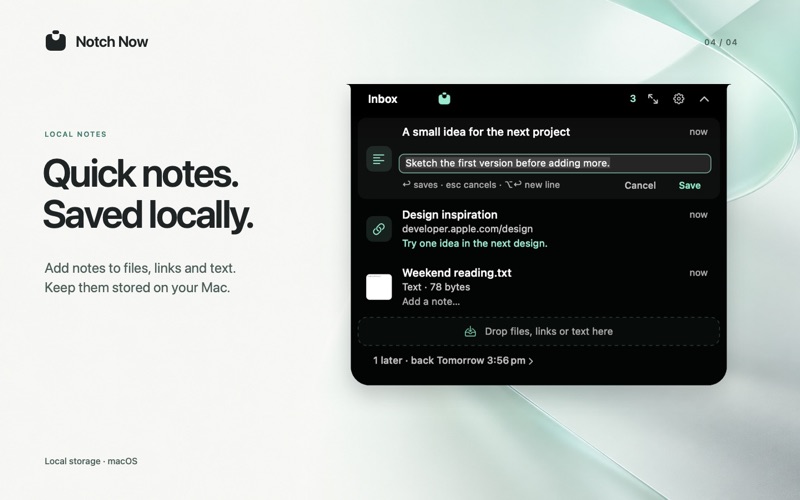This screenshot has width=800, height=500.
Task: Click the tray icon in the drop zone
Action: tap(470, 332)
